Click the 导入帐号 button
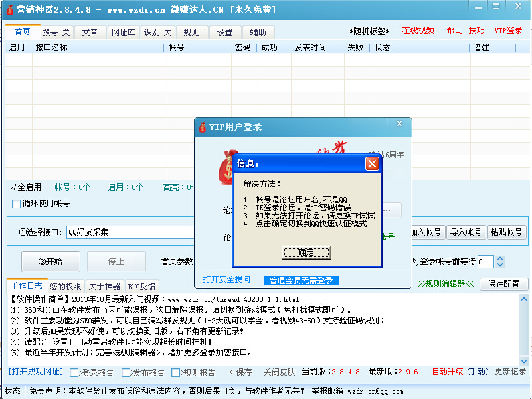Screen dimensions: 532x399 pos(466,232)
